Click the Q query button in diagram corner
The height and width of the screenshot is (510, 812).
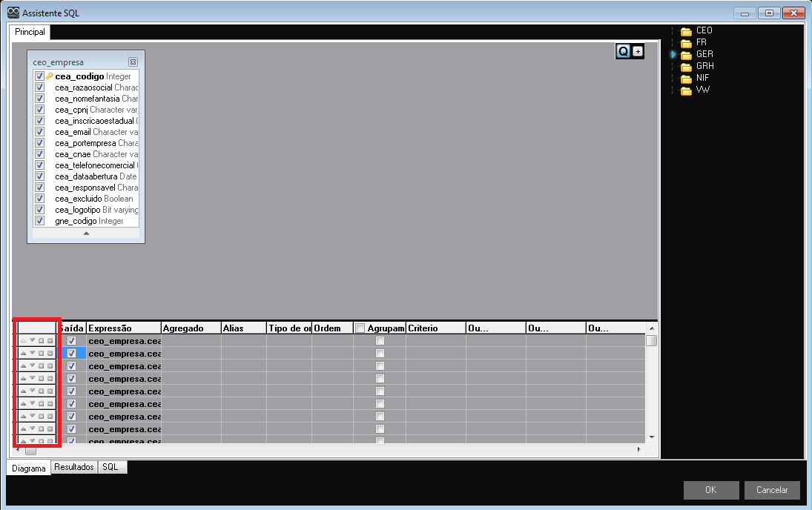(x=622, y=50)
